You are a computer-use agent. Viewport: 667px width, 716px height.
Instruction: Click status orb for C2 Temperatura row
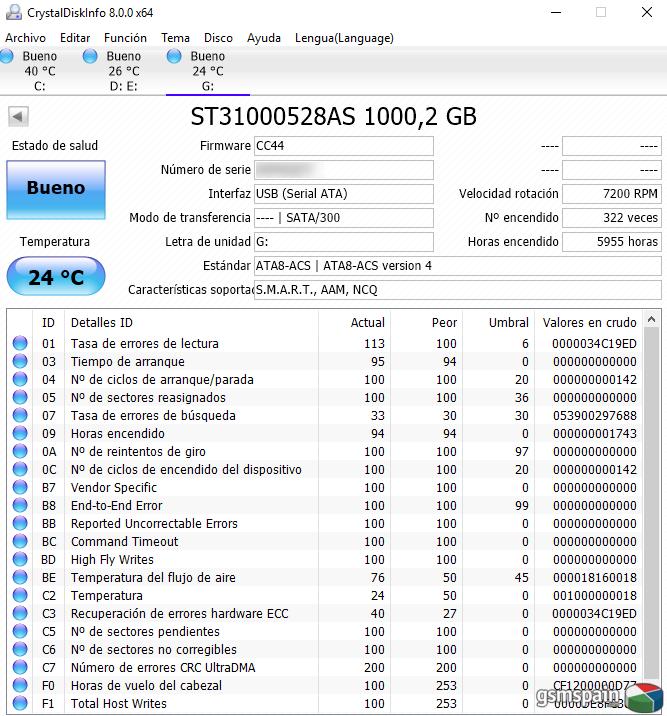pos(20,595)
